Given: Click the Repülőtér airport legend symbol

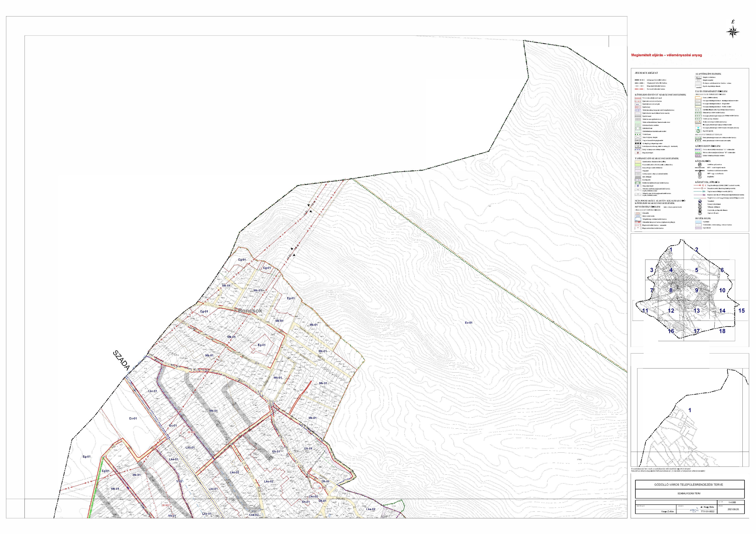Looking at the screenshot, I should (x=700, y=177).
